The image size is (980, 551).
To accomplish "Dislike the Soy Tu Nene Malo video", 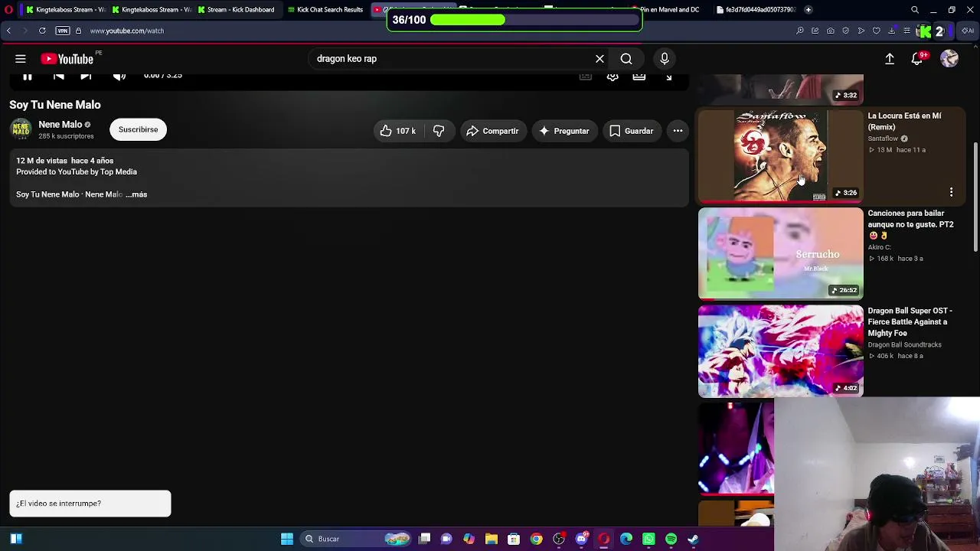I will (439, 131).
